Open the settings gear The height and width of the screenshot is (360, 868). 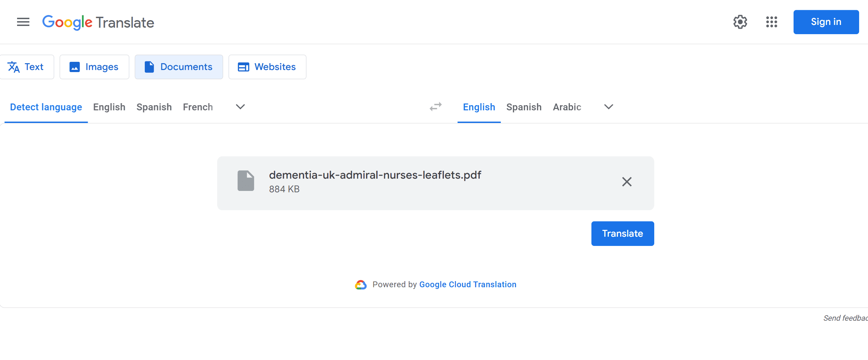click(x=740, y=22)
